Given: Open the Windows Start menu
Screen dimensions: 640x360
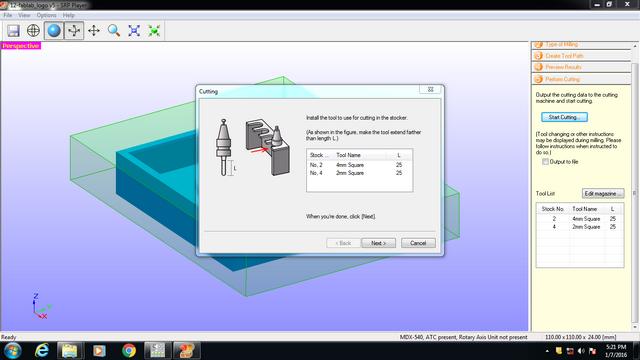Looking at the screenshot, I should [x=13, y=351].
